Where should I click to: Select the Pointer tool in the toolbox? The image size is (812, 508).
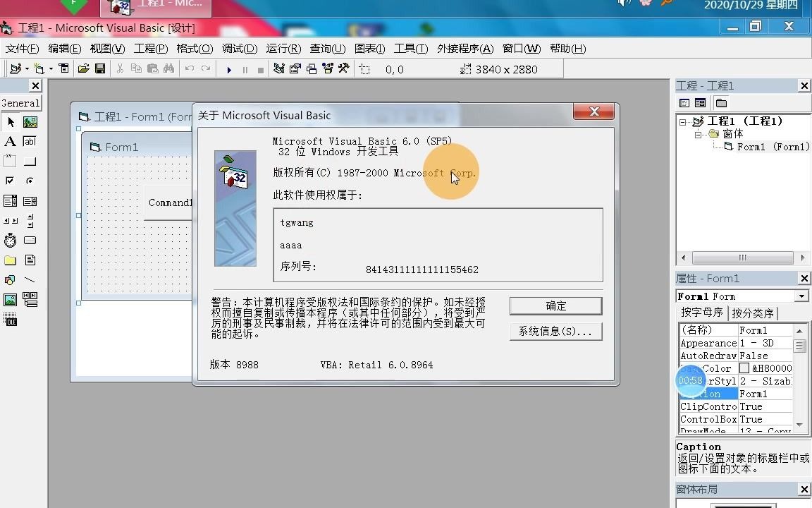tap(10, 121)
